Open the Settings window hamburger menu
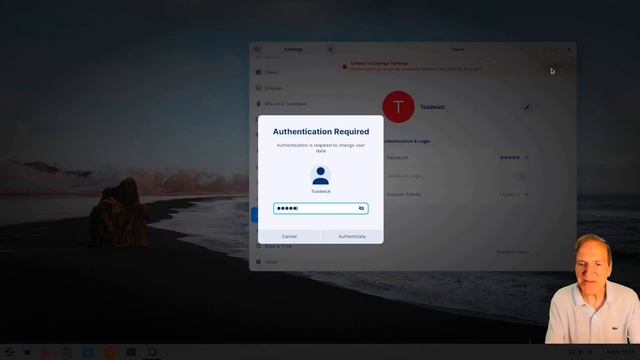 [330, 49]
